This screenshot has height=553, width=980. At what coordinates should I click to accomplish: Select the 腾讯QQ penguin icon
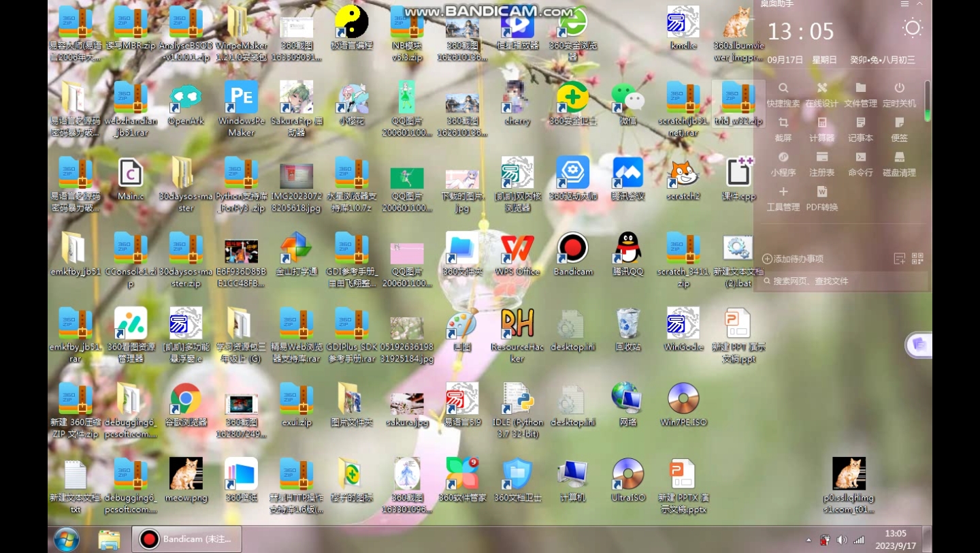click(x=628, y=254)
